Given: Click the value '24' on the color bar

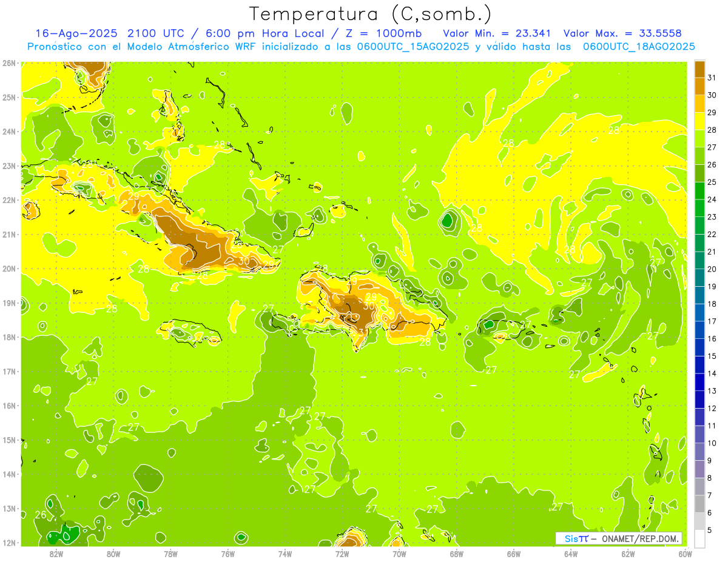Looking at the screenshot, I should pyautogui.click(x=712, y=199).
